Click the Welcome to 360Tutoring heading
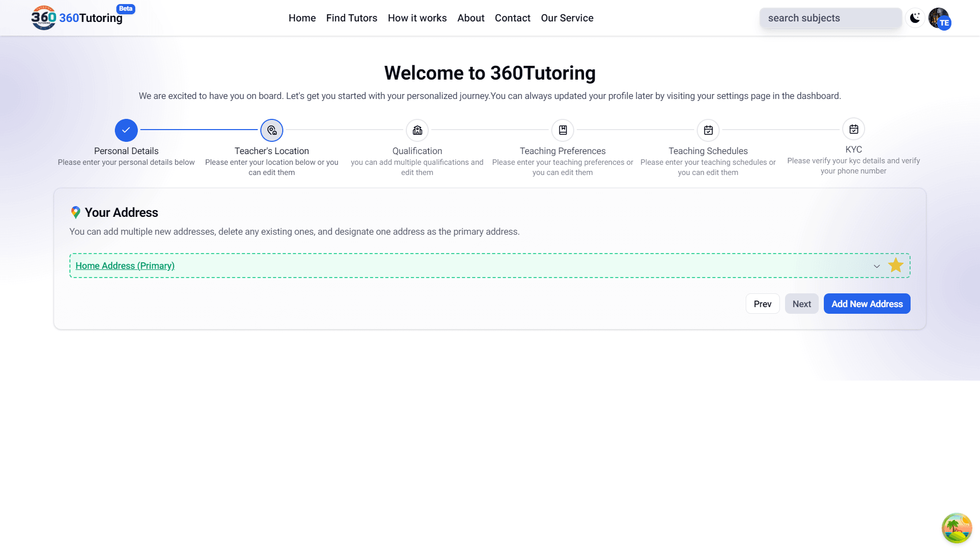The width and height of the screenshot is (980, 551). 490,73
